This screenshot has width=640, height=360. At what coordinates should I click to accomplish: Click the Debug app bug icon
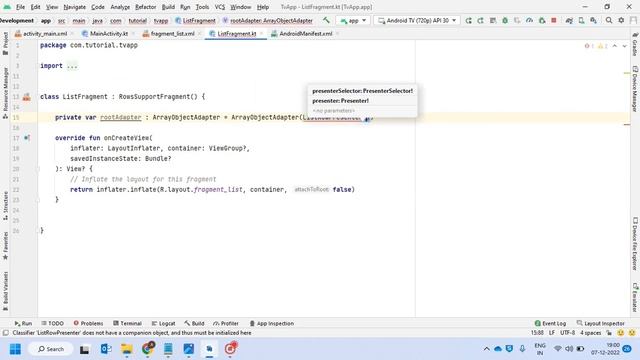click(505, 20)
